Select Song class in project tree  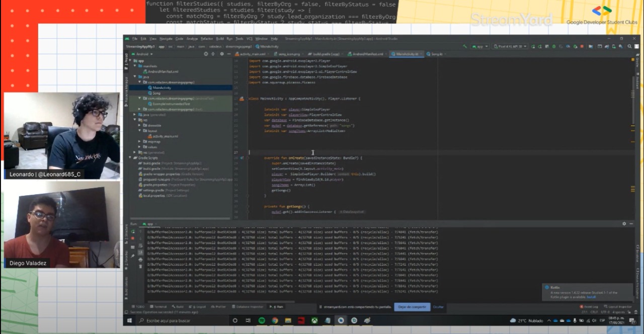pyautogui.click(x=154, y=93)
